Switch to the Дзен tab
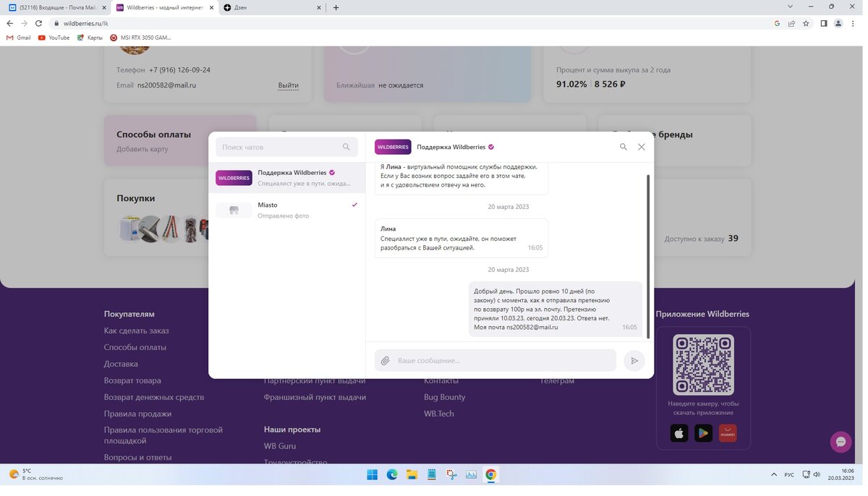The image size is (868, 496). [272, 7]
